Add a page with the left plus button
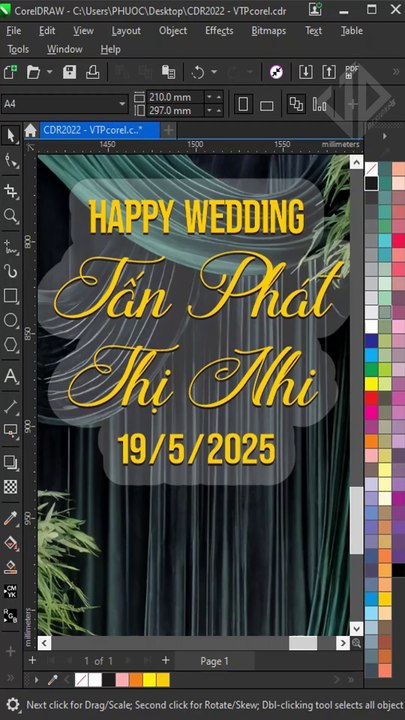Image resolution: width=405 pixels, height=720 pixels. point(32,661)
